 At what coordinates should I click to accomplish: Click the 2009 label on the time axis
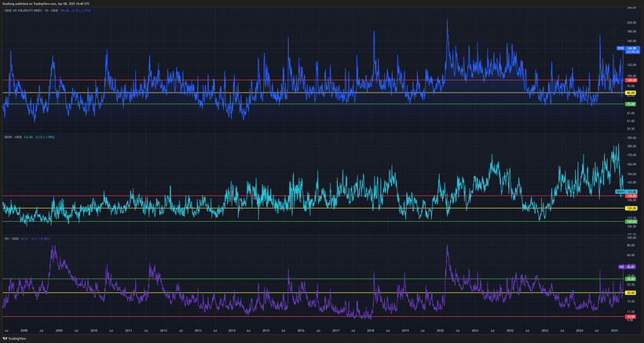point(60,332)
